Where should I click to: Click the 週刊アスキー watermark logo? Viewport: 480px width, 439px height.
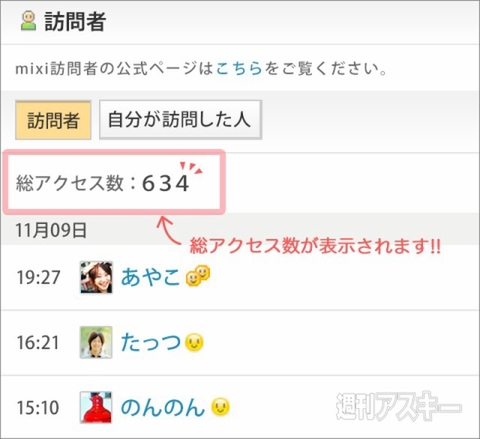click(399, 406)
